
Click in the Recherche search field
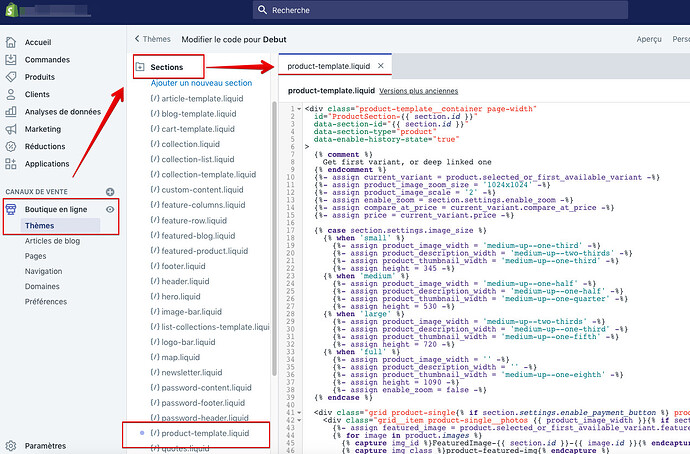pos(440,10)
